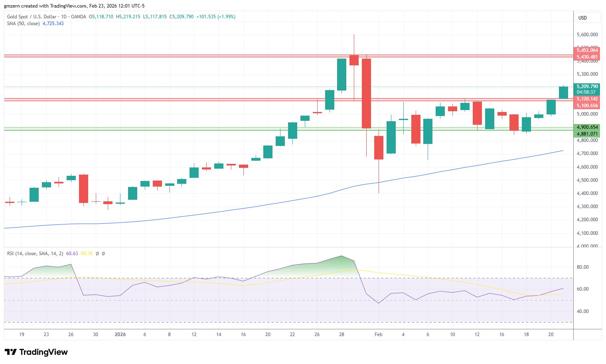Click the 4,700.000 price axis label

tap(587, 153)
